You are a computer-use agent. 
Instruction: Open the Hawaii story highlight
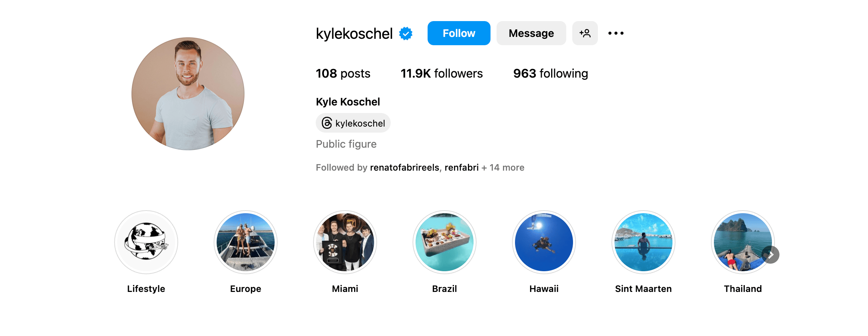point(544,242)
